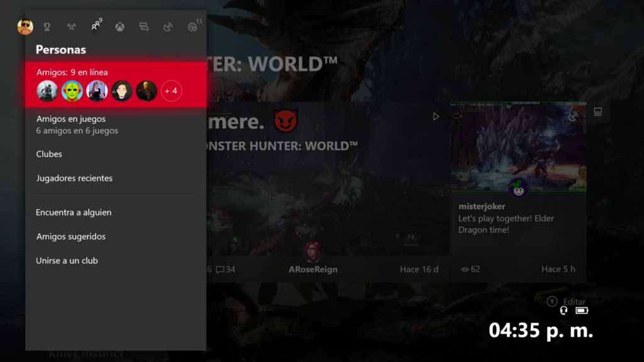Select Unirse a un club

67,261
